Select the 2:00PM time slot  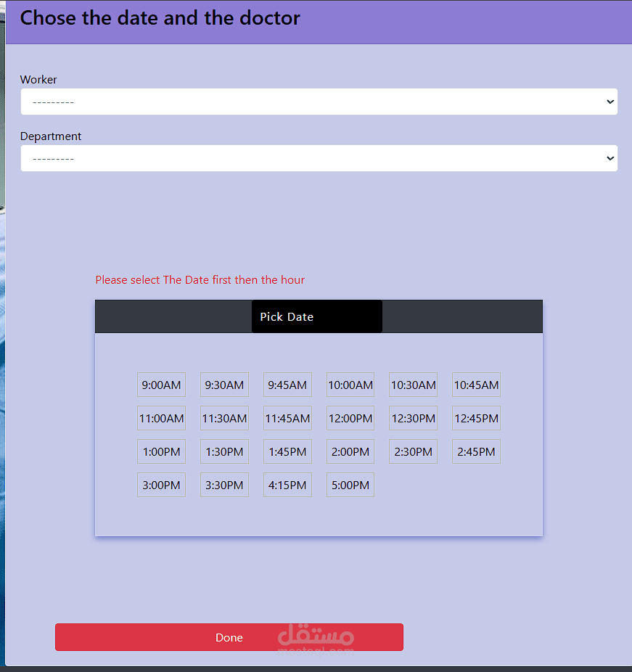[350, 451]
